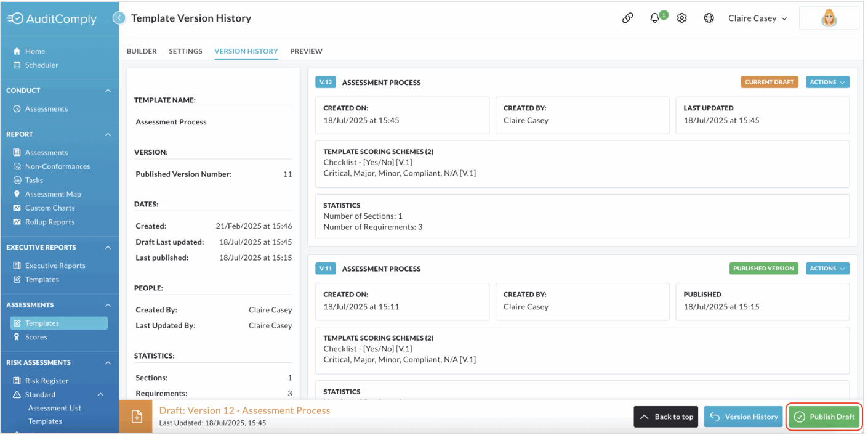Screen dimensions: 868x435
Task: Click the AuditComply logo
Action: [52, 19]
